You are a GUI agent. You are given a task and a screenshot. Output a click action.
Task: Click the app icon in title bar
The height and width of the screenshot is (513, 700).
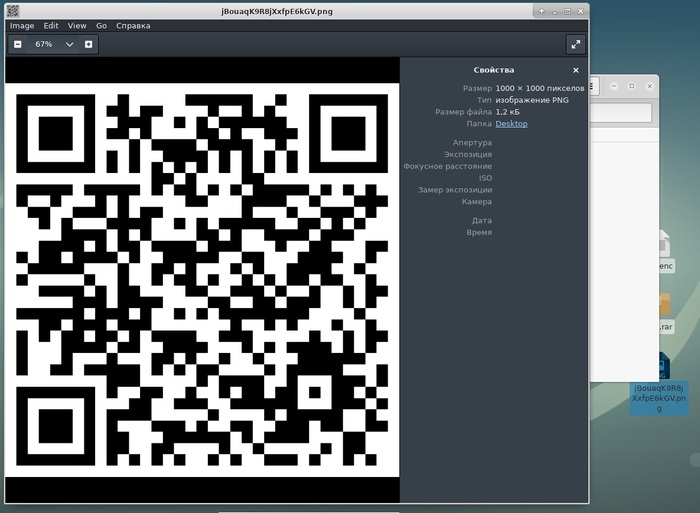pyautogui.click(x=12, y=10)
